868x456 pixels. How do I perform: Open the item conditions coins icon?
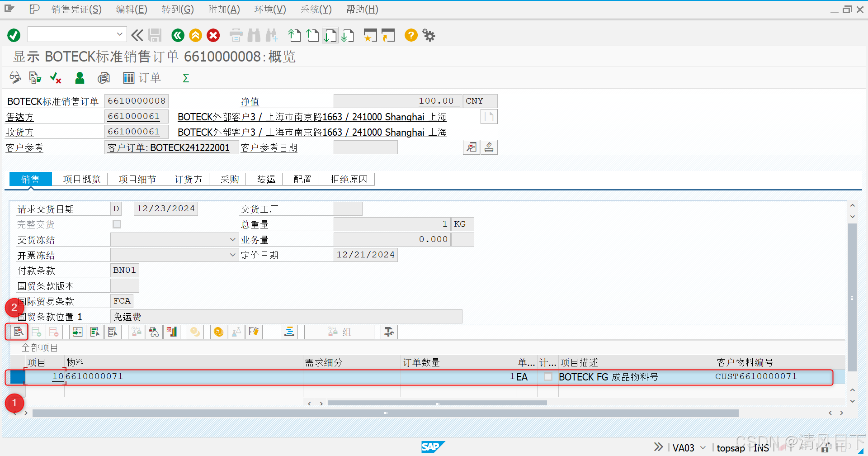coord(218,332)
